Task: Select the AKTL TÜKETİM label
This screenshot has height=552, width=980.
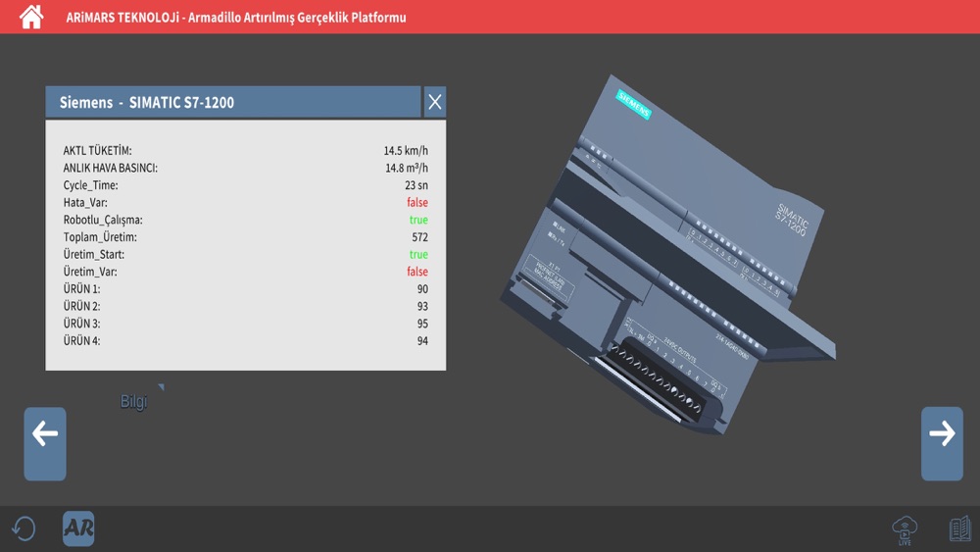Action: click(x=97, y=151)
